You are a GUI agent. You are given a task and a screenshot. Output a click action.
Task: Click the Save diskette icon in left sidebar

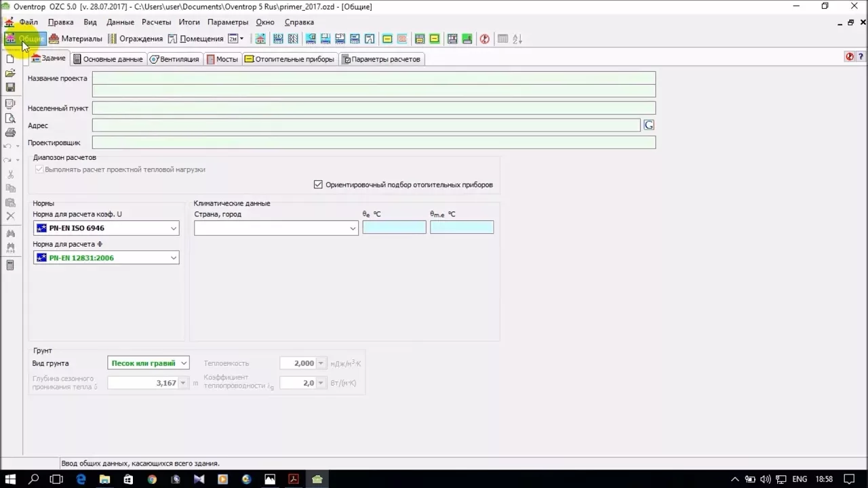[x=10, y=87]
